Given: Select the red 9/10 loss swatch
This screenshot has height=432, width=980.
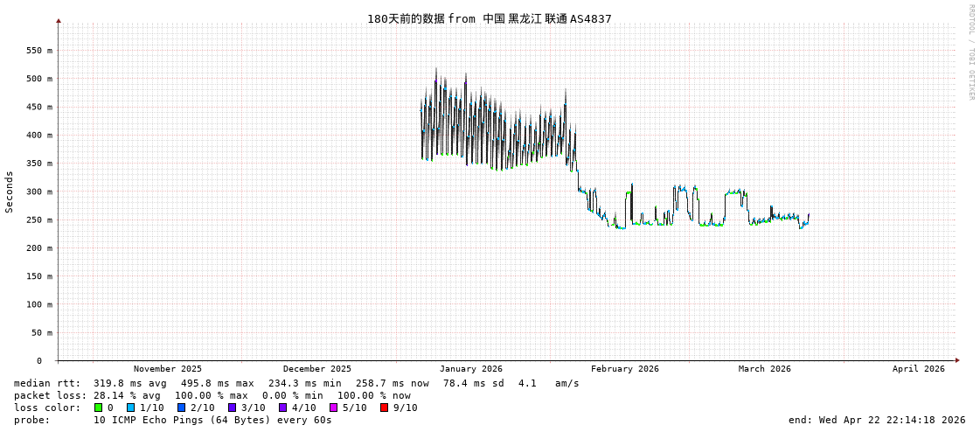Looking at the screenshot, I should (x=384, y=408).
